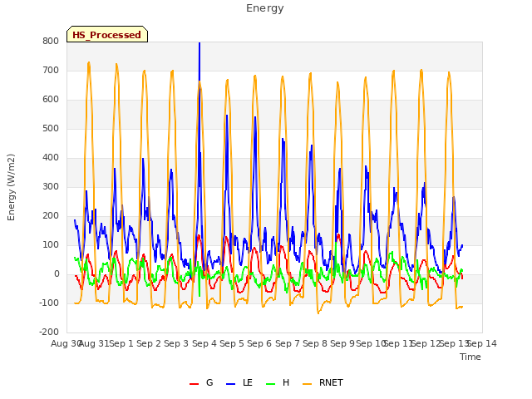Click the Time x-axis title
Screen dimensions: 532x399
pyautogui.click(x=470, y=357)
